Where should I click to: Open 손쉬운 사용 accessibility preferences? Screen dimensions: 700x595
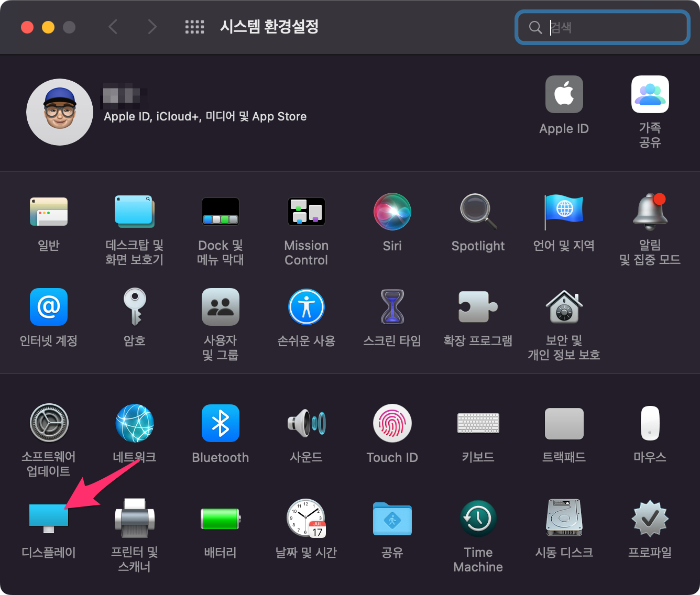pos(307,307)
